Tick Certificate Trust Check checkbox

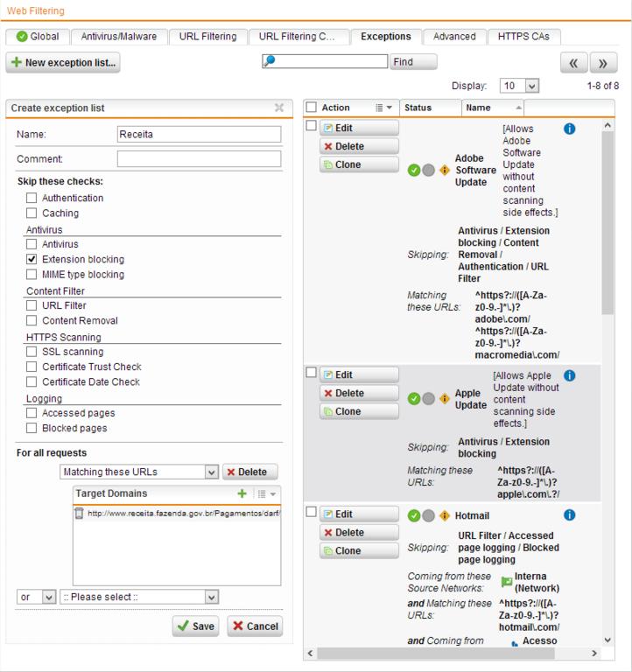(32, 367)
